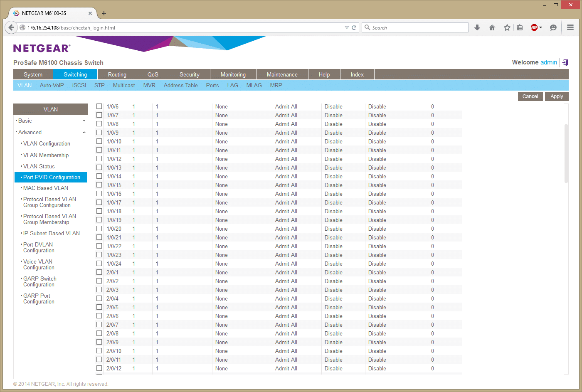Click the Cancel button
This screenshot has width=582, height=392.
pos(530,96)
